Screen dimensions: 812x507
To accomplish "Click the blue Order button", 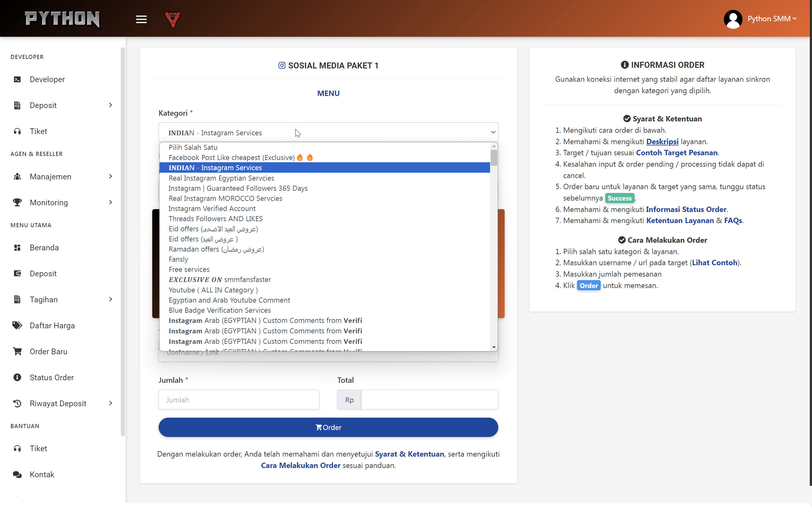I will coord(328,427).
